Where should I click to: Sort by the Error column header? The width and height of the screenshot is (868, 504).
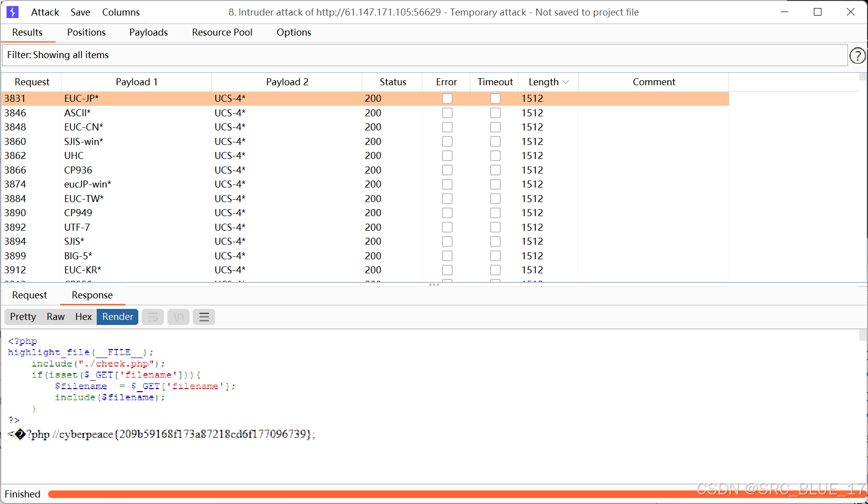[446, 82]
